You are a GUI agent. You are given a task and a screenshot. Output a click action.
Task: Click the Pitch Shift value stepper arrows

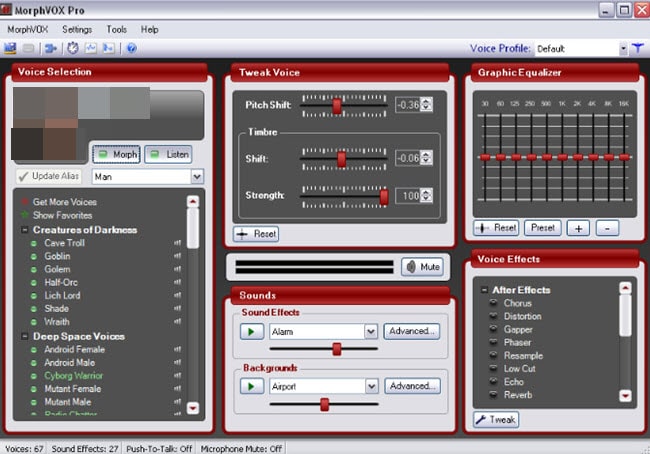pos(427,104)
